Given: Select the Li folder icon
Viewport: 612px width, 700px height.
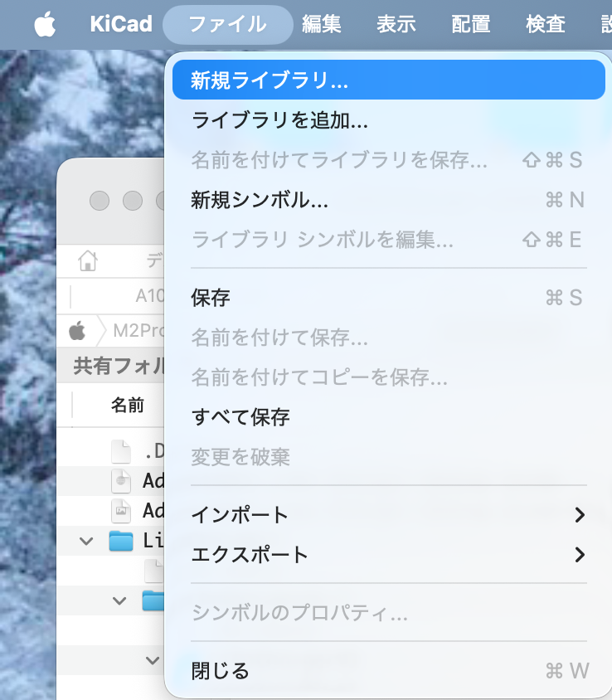Looking at the screenshot, I should pyautogui.click(x=121, y=541).
